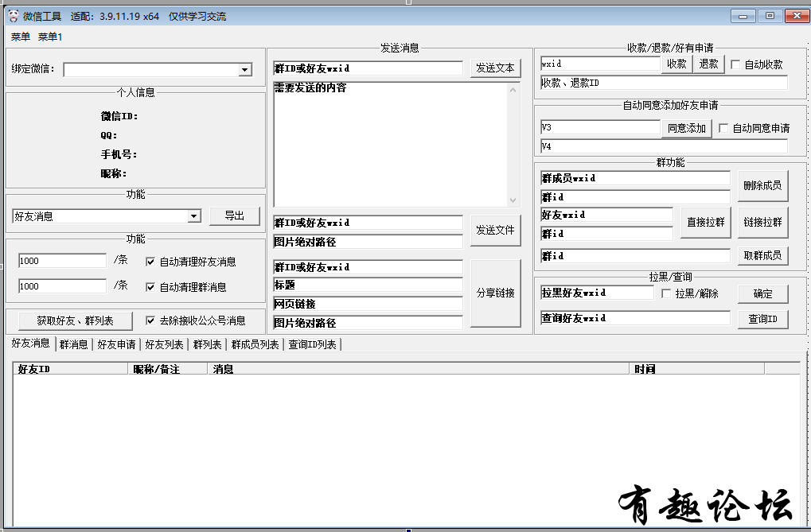Click the V4 input field
This screenshot has height=532, width=811.
(x=664, y=146)
